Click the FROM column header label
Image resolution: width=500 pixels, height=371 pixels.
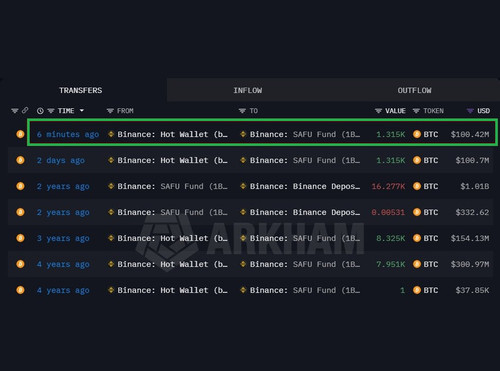point(125,111)
